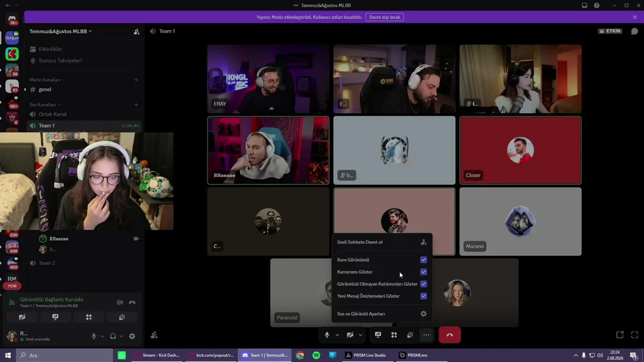The image size is (644, 362).
Task: End call with red hang-up button
Action: pos(450,335)
